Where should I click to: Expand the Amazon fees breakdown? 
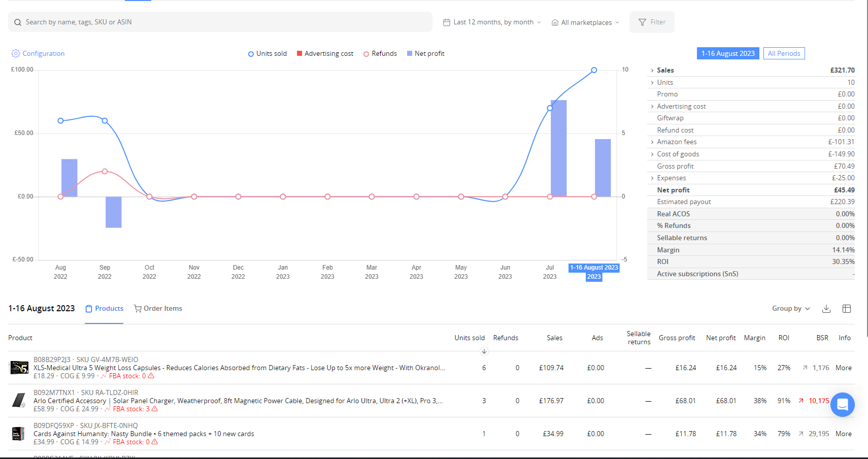pyautogui.click(x=652, y=142)
